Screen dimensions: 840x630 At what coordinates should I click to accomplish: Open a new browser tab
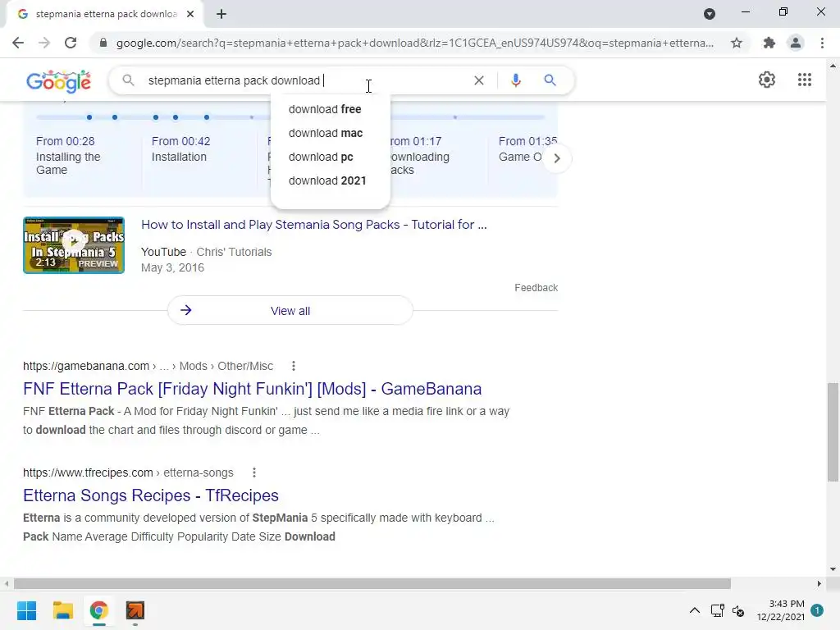pyautogui.click(x=221, y=14)
